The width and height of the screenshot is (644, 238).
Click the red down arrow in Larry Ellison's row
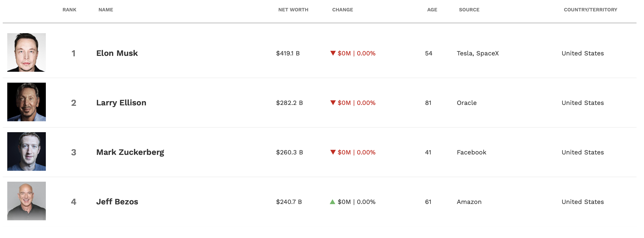click(x=333, y=103)
